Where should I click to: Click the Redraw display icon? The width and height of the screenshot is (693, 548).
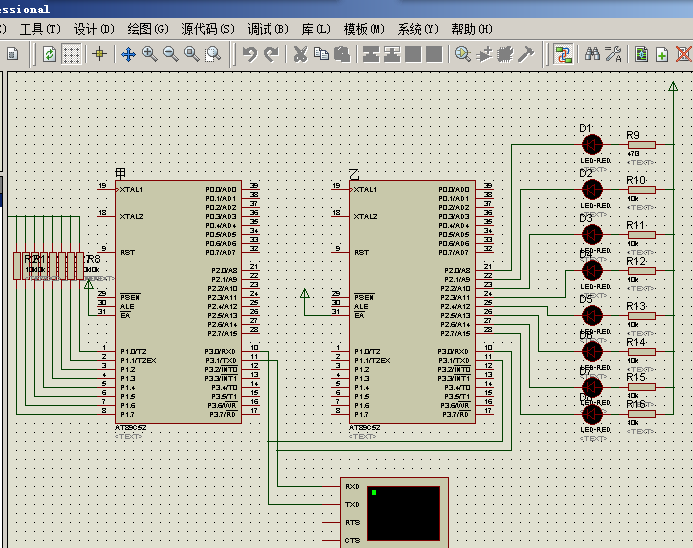coord(49,54)
